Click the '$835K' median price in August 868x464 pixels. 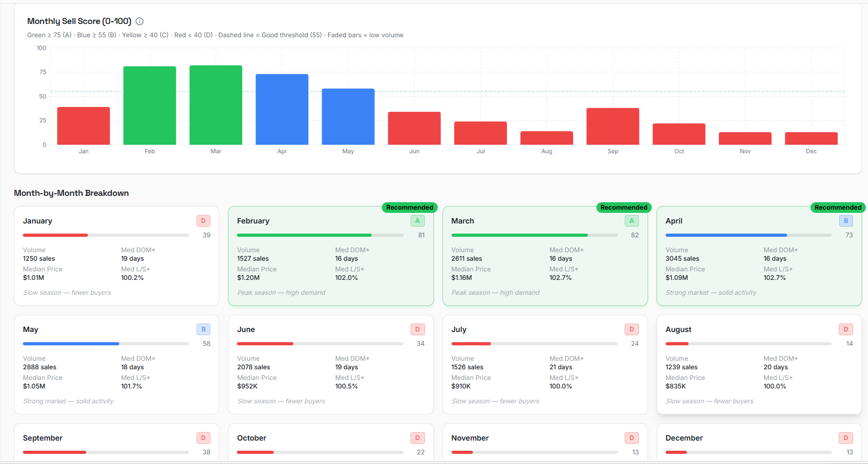point(675,386)
